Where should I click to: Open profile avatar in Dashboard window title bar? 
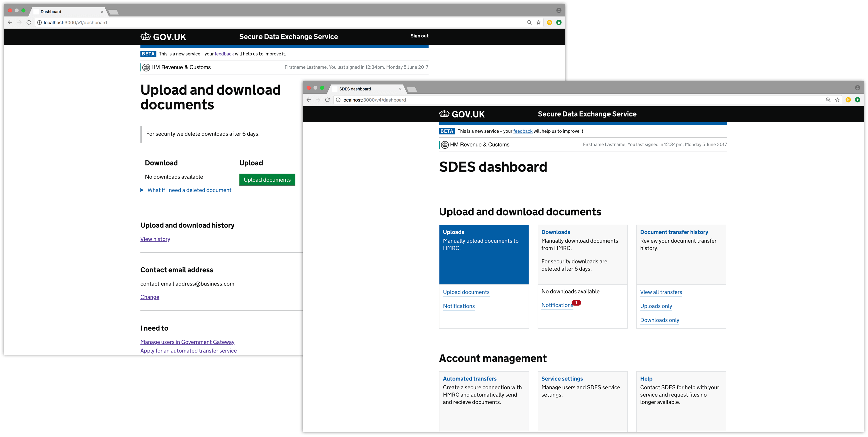tap(559, 10)
